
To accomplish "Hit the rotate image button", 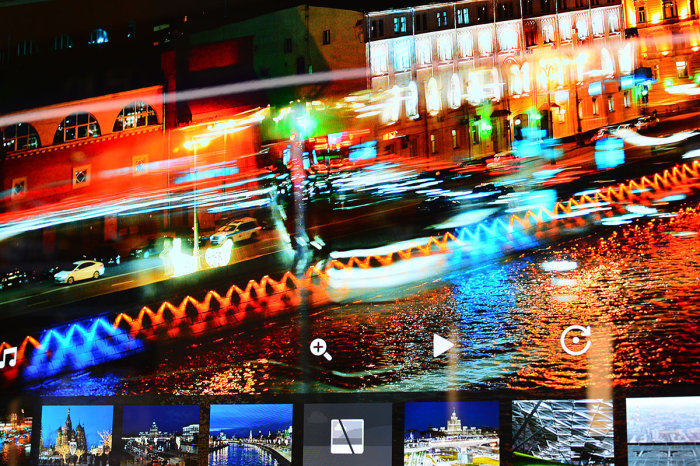I will [x=575, y=341].
